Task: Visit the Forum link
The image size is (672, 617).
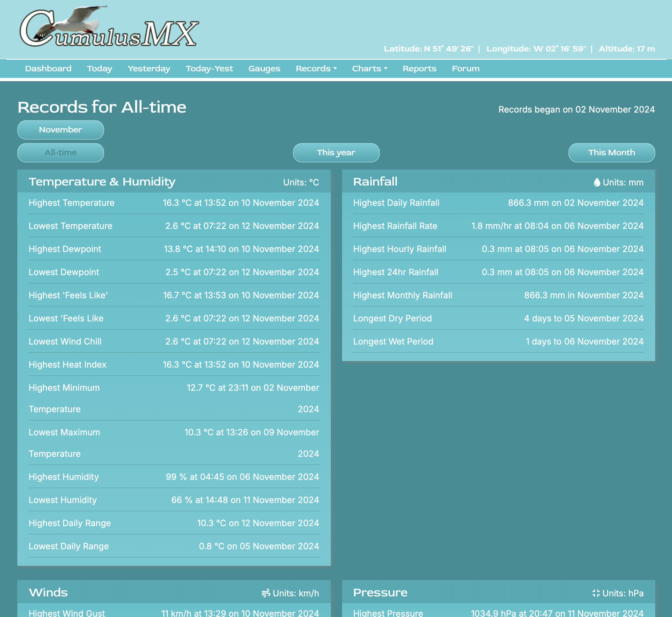Action: pyautogui.click(x=465, y=69)
